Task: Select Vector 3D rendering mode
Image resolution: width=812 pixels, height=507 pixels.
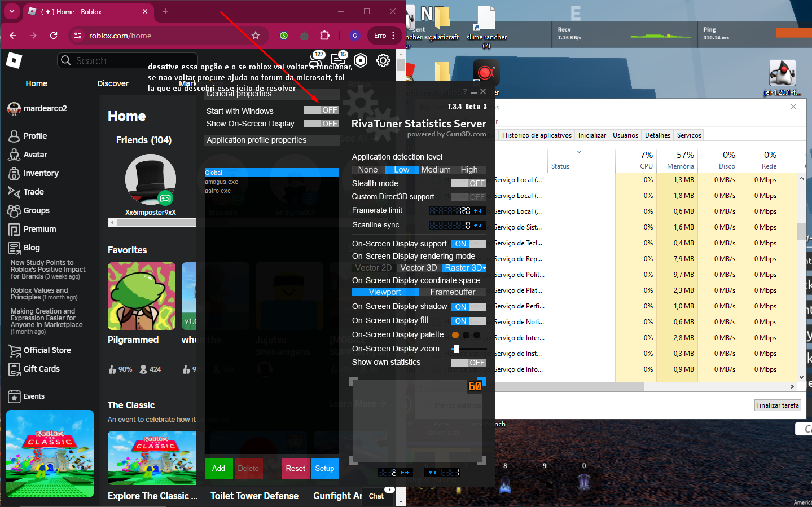Action: pyautogui.click(x=419, y=268)
